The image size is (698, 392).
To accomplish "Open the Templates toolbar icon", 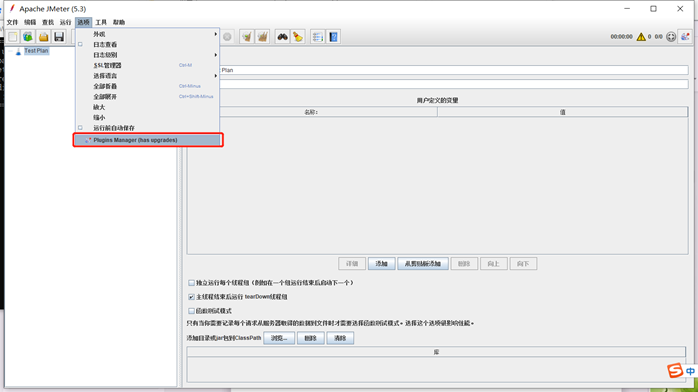I will click(x=28, y=37).
